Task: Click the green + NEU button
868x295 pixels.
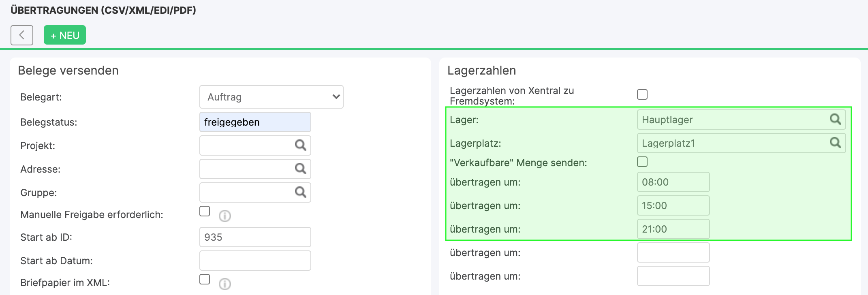Action: [x=65, y=35]
